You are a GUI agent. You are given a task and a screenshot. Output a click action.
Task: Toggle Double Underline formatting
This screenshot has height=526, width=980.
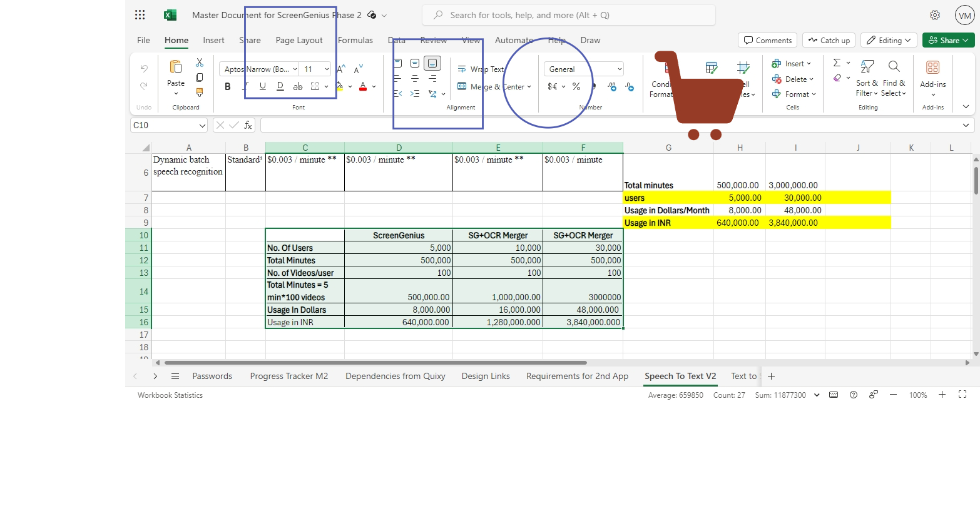280,86
